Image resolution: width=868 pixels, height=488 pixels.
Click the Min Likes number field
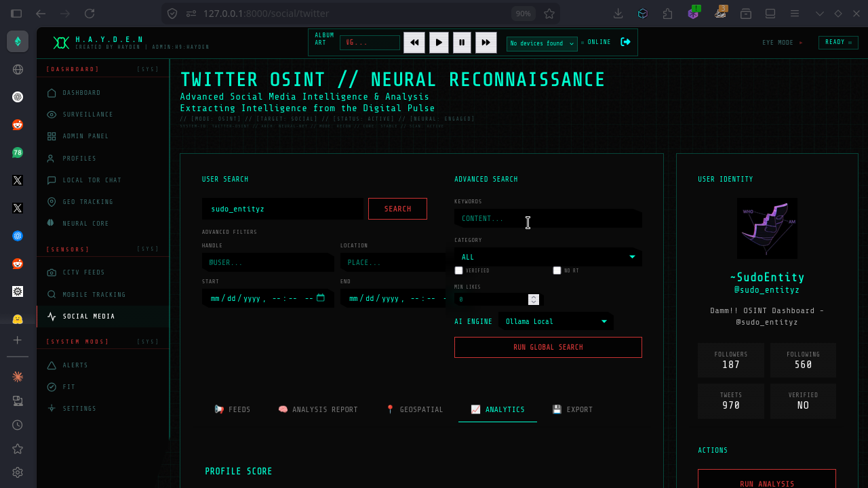click(499, 299)
